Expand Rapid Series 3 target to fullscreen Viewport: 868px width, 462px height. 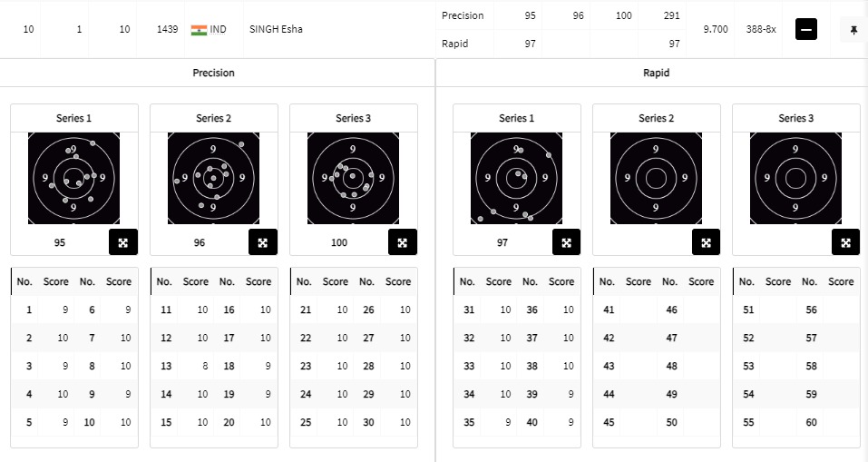845,242
